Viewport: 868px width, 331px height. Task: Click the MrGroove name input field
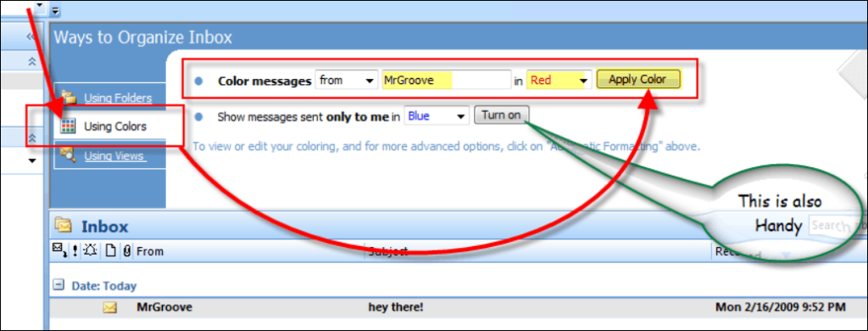tap(446, 81)
